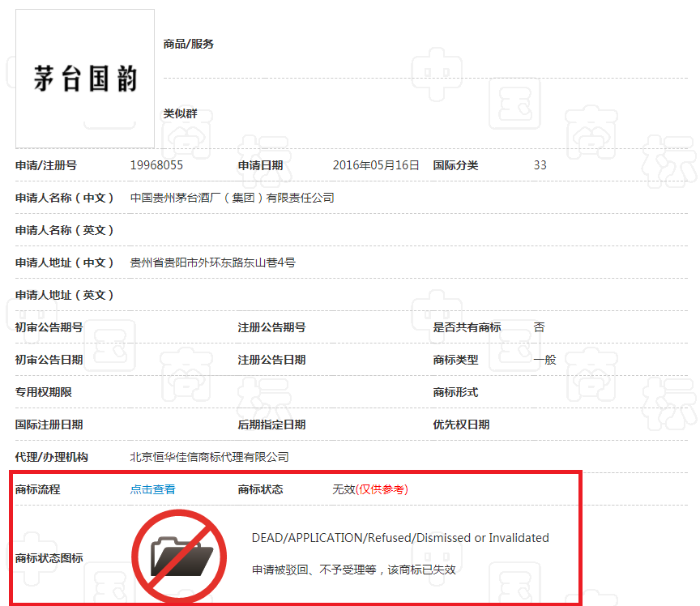This screenshot has height=606, width=700.
Task: Click the 注册公告日期 label
Action: (272, 360)
